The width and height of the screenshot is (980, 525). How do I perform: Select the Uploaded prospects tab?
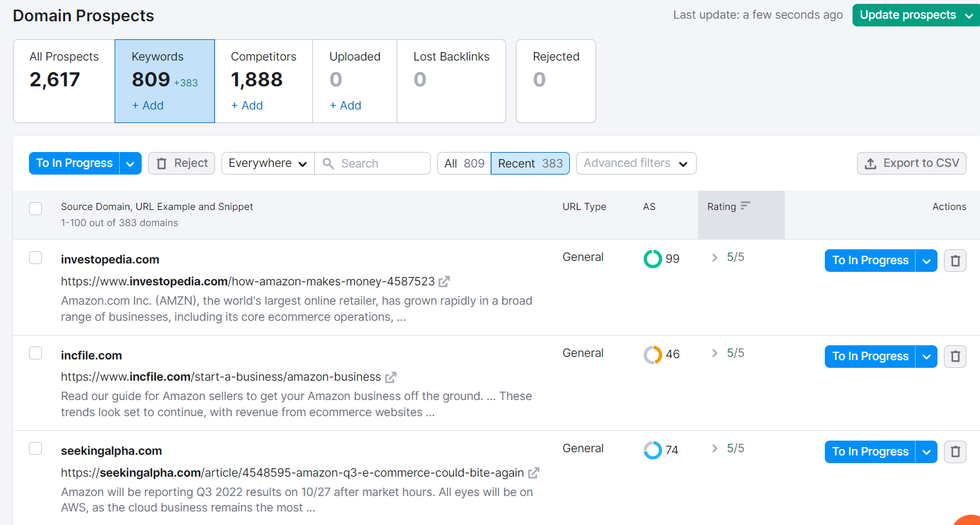click(355, 81)
